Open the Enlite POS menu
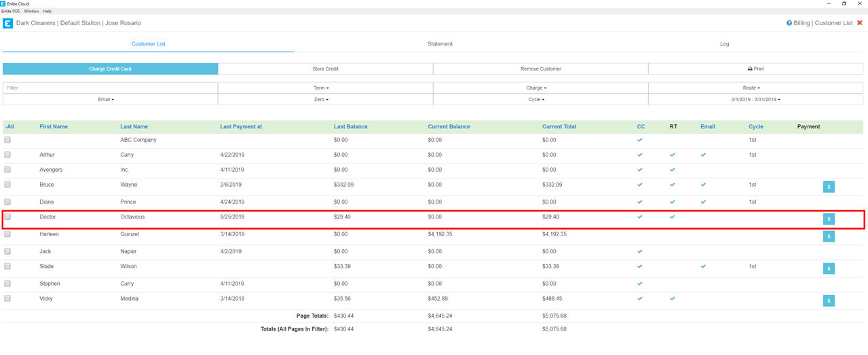Image resolution: width=868 pixels, height=355 pixels. [x=11, y=12]
